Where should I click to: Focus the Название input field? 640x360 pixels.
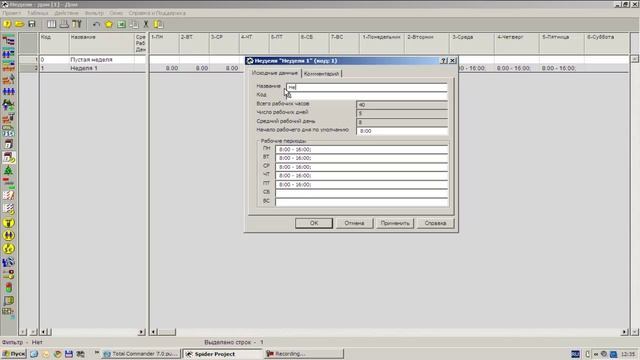(x=367, y=87)
